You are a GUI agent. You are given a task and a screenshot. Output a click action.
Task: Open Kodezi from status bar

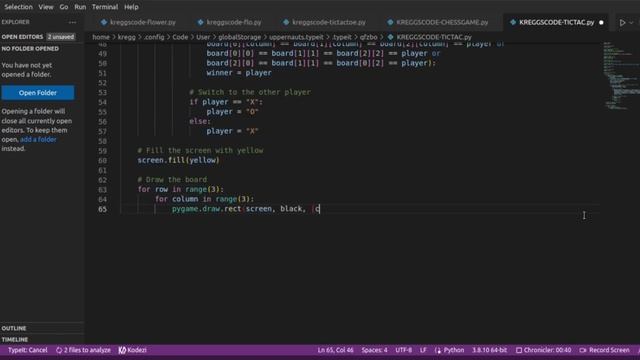(x=133, y=350)
